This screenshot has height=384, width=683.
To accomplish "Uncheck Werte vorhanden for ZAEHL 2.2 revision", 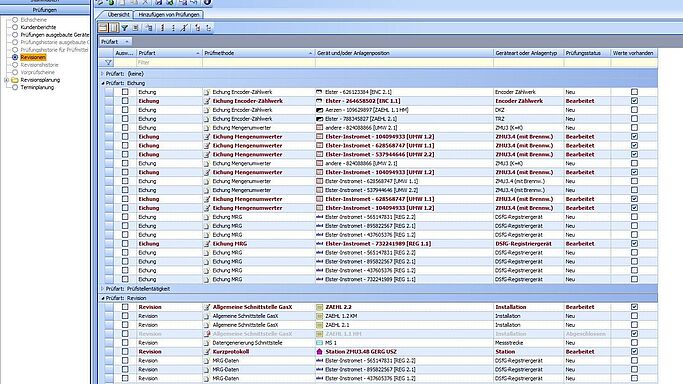I will click(634, 307).
